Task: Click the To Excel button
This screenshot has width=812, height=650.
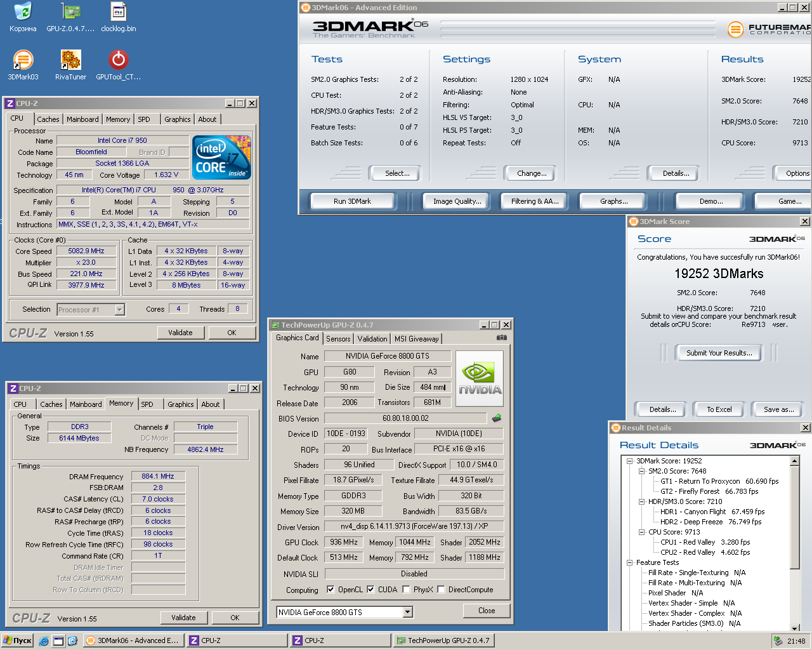Action: point(719,409)
